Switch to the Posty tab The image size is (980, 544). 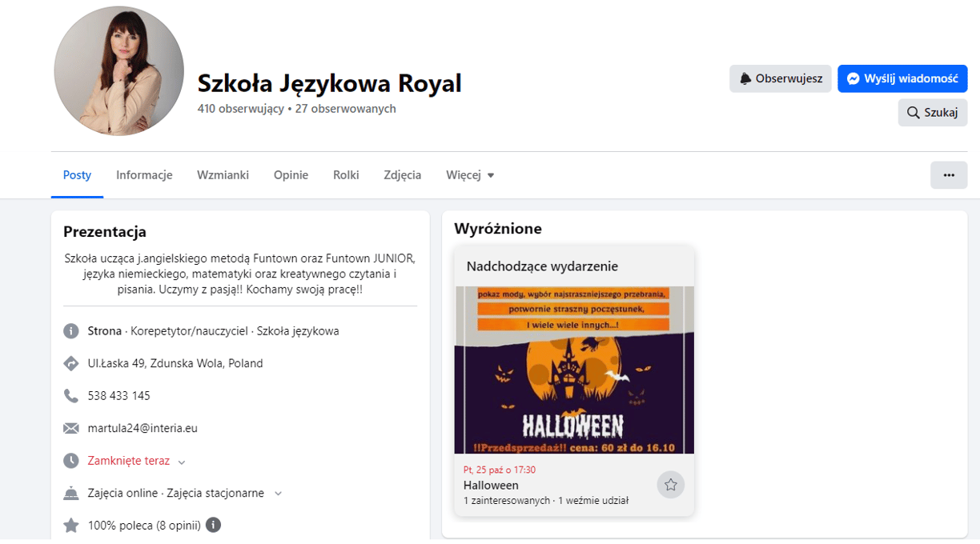pos(78,175)
